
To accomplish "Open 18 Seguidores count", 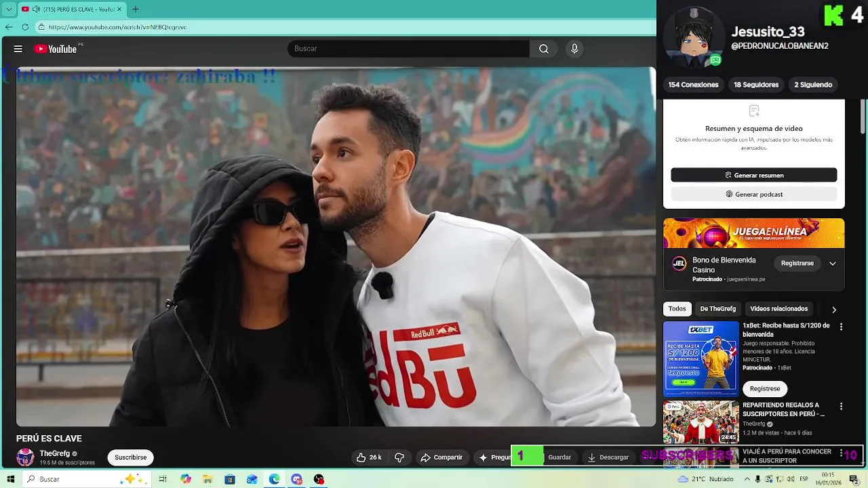I will click(x=756, y=85).
